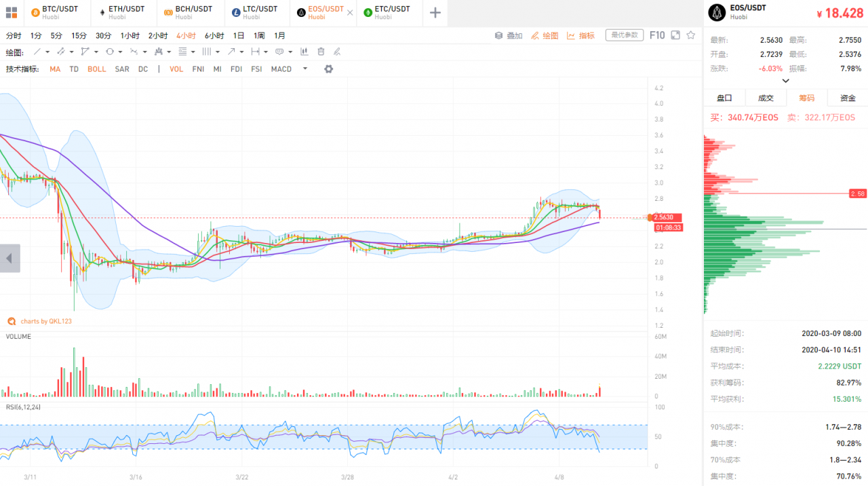This screenshot has width=868, height=486.
Task: Open the 资金 funds tab
Action: [848, 98]
